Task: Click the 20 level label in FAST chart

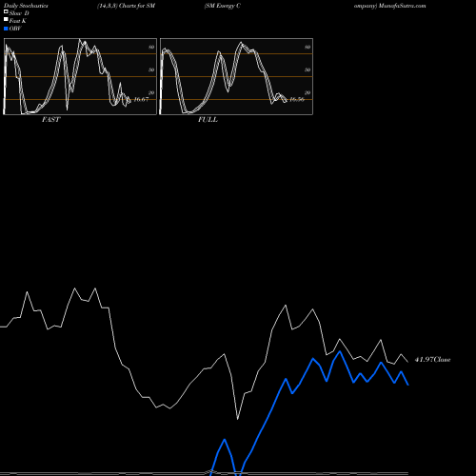Action: (151, 92)
